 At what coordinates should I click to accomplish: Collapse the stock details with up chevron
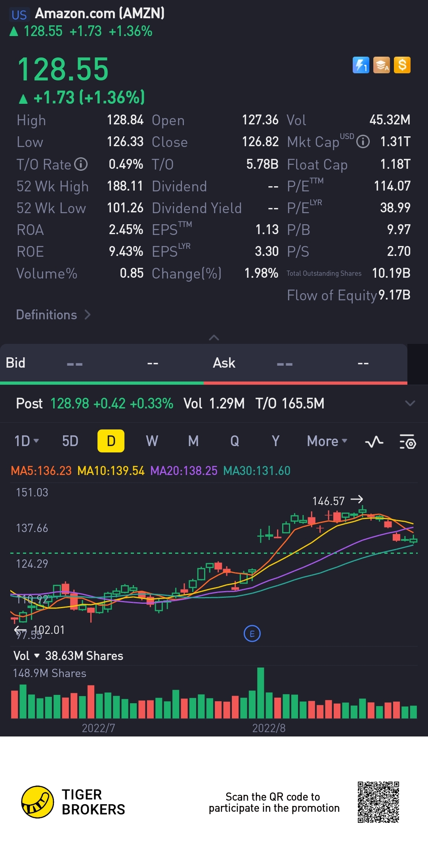click(x=214, y=338)
